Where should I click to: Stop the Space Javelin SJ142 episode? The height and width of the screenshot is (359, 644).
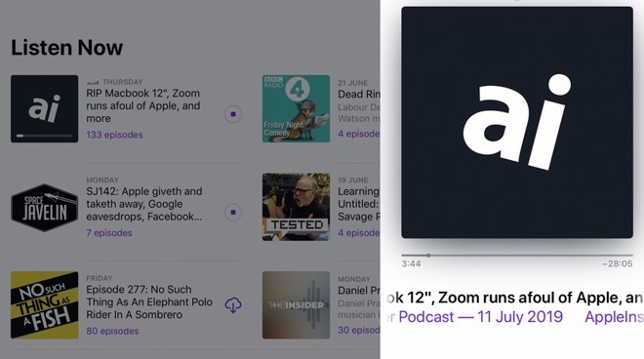coord(233,213)
